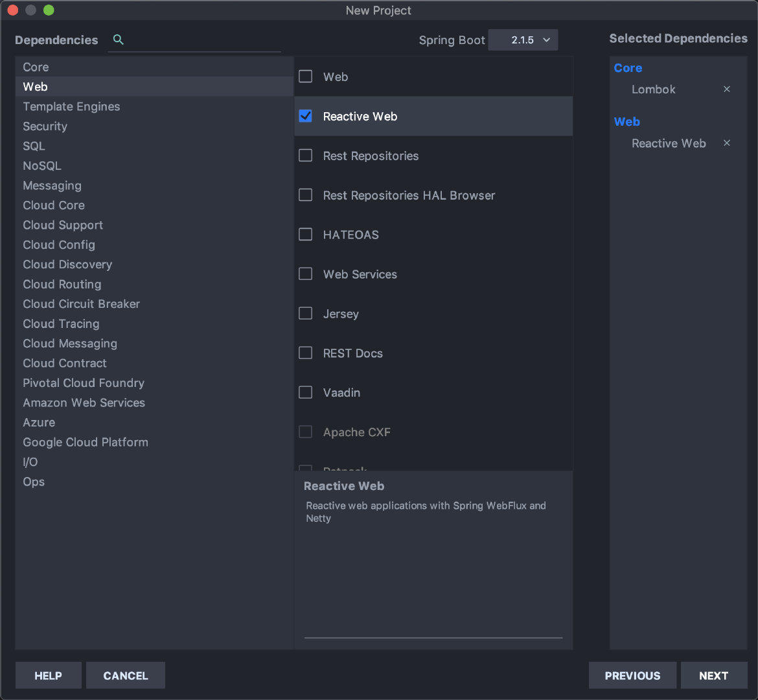Tick the Apache CXF checkbox
This screenshot has width=758, height=700.
(x=306, y=432)
